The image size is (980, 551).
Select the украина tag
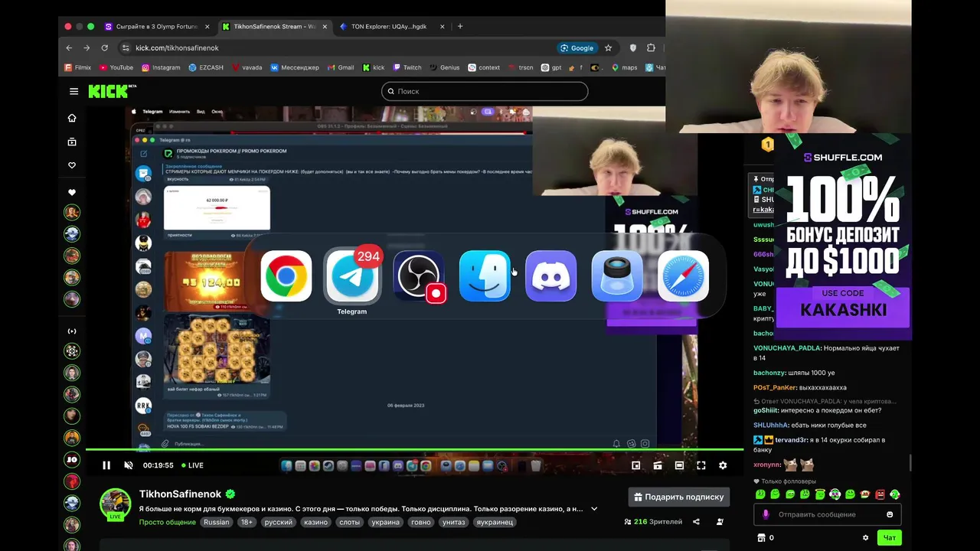(x=385, y=522)
